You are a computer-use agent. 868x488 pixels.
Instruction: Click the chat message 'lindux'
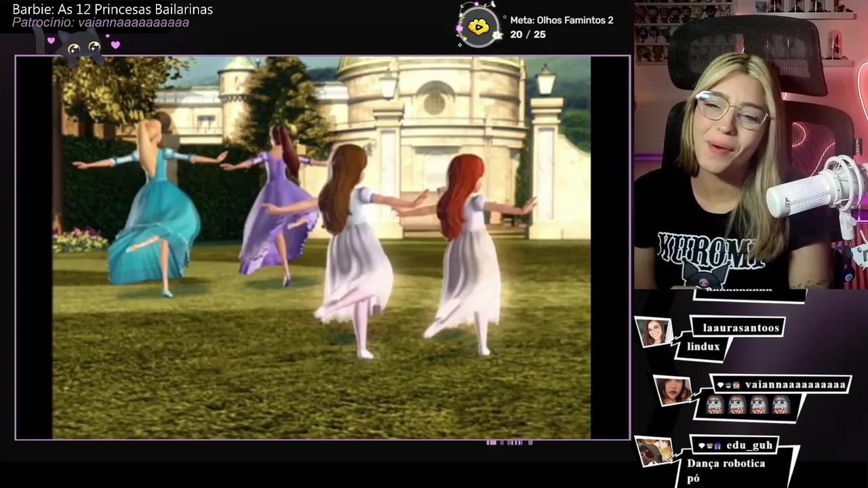point(703,346)
